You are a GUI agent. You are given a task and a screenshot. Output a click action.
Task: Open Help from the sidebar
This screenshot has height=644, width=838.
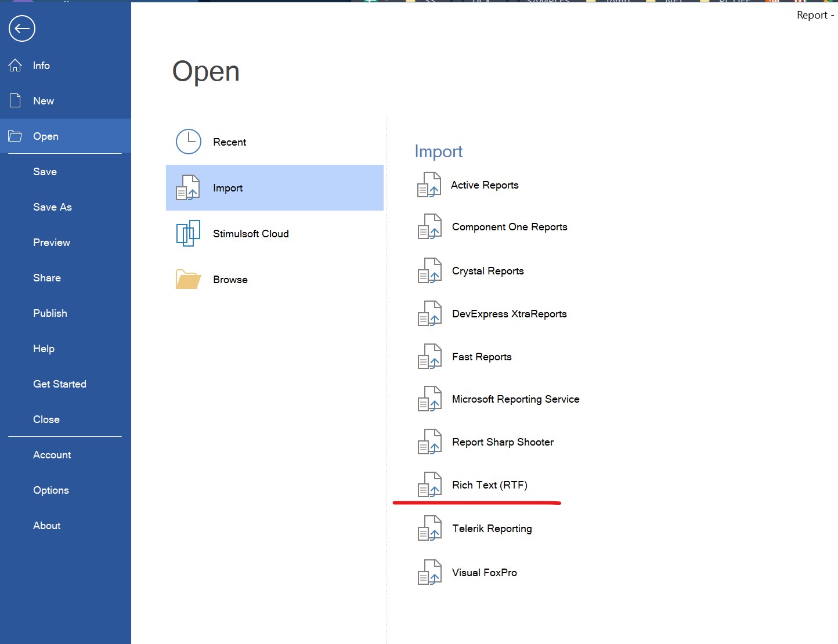coord(44,349)
